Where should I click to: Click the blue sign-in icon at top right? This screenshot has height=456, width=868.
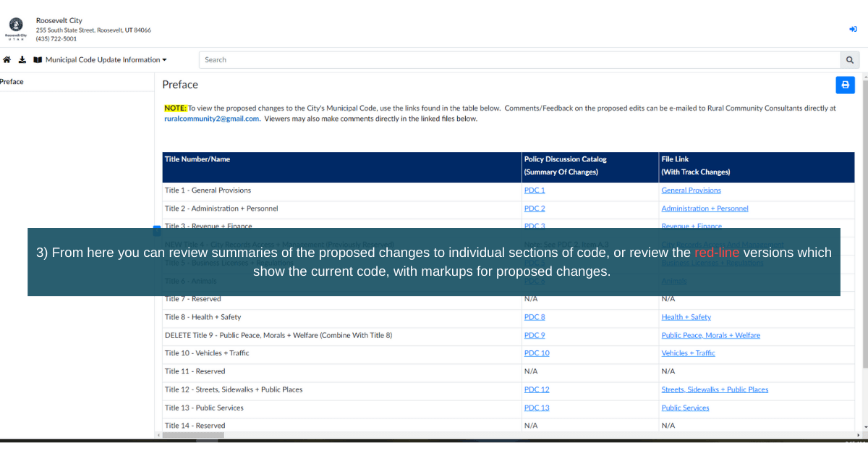click(853, 29)
